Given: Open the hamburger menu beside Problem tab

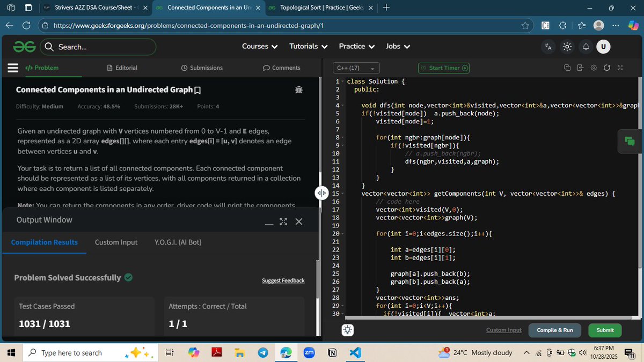Looking at the screenshot, I should 13,68.
